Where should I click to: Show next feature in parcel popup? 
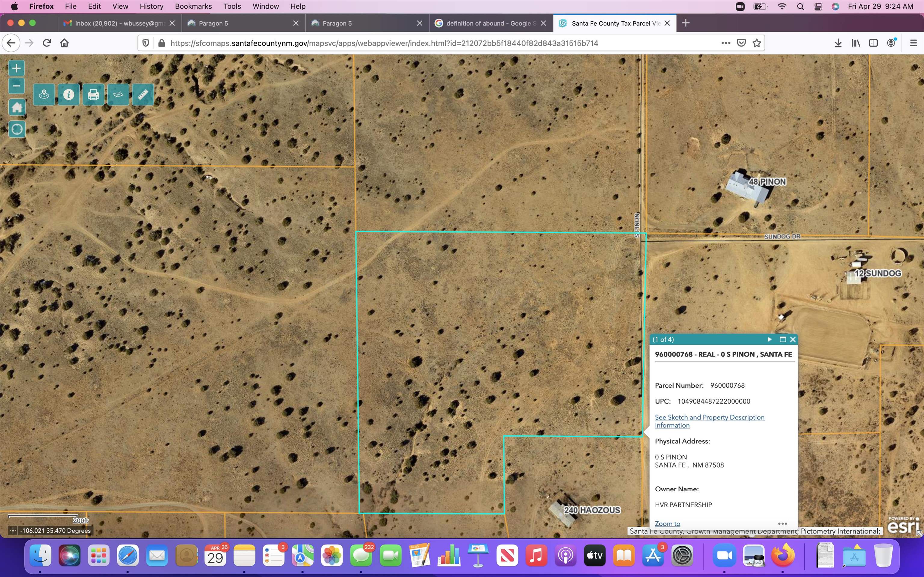(769, 339)
